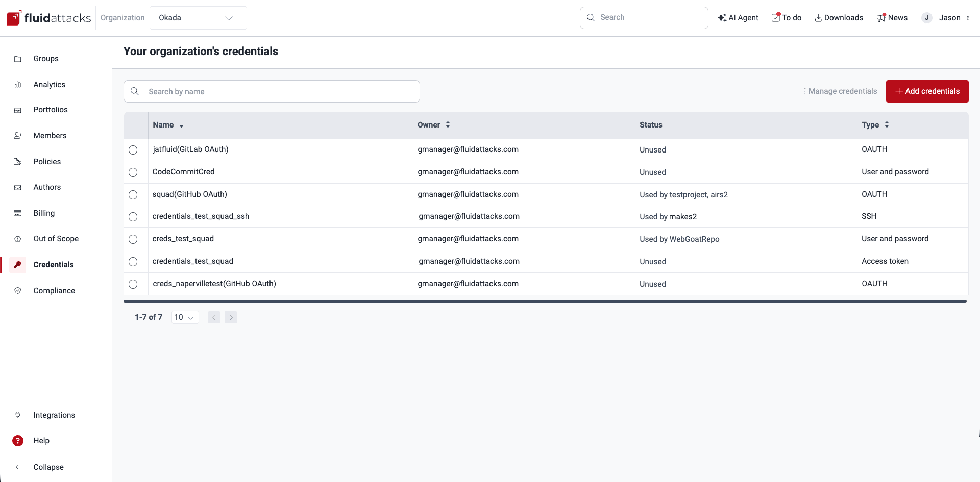Select the creds_test_squad credential

coord(183,238)
